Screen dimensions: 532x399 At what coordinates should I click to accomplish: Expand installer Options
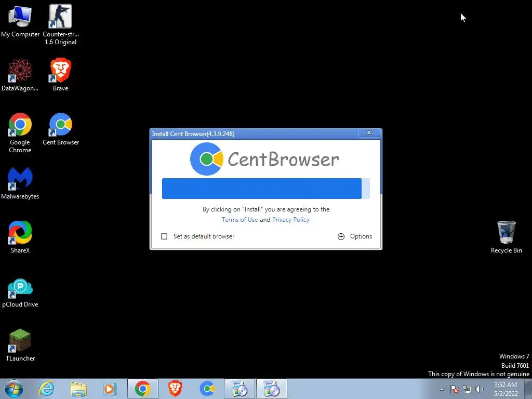(x=355, y=236)
